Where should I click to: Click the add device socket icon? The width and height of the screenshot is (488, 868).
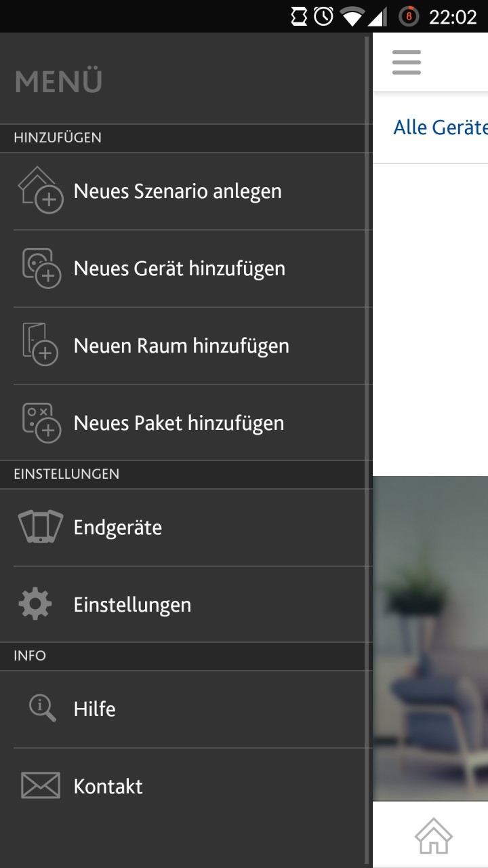(x=41, y=268)
